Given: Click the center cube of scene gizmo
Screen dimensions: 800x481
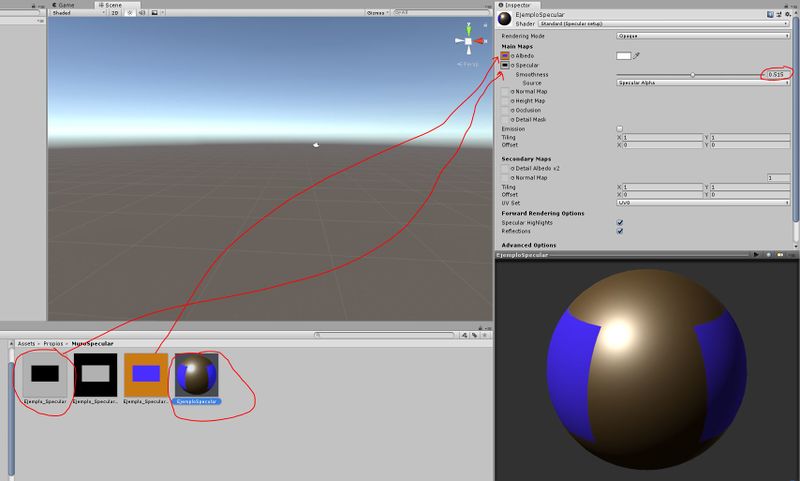Looking at the screenshot, I should click(x=468, y=41).
